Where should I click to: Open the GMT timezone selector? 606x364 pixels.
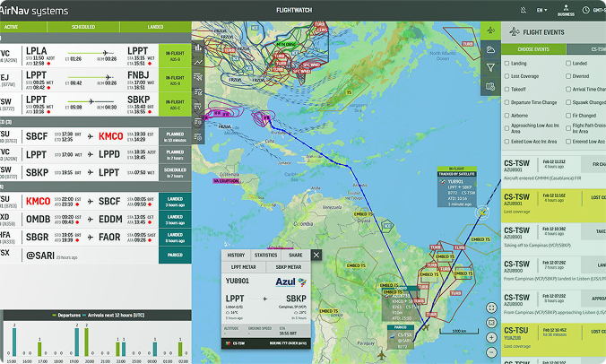click(592, 10)
